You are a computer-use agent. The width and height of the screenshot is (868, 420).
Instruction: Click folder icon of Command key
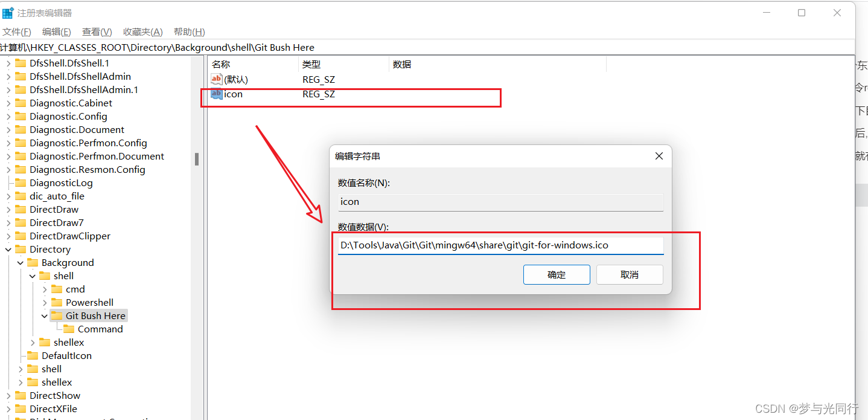pos(69,329)
